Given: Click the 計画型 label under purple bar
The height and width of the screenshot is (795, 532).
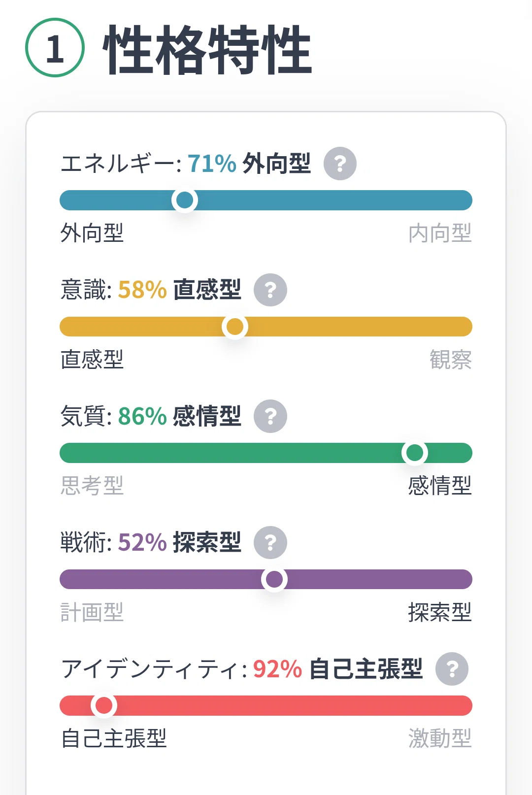Looking at the screenshot, I should coord(92,612).
